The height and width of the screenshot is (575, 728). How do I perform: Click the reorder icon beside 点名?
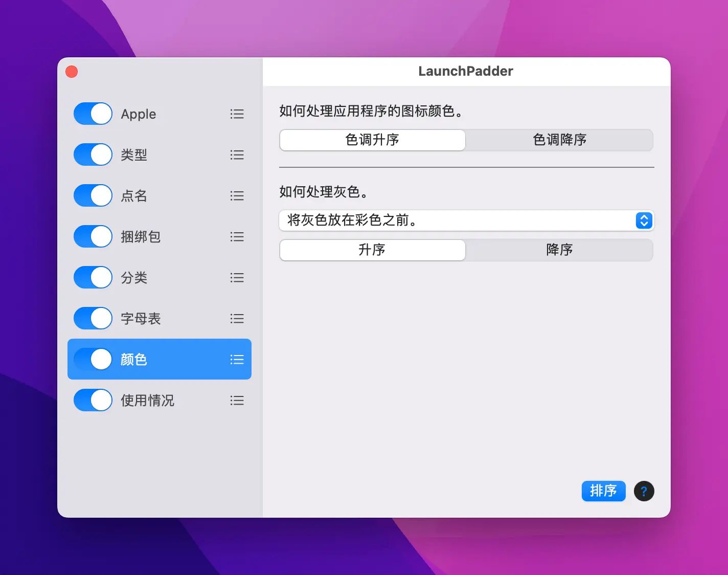click(x=237, y=196)
